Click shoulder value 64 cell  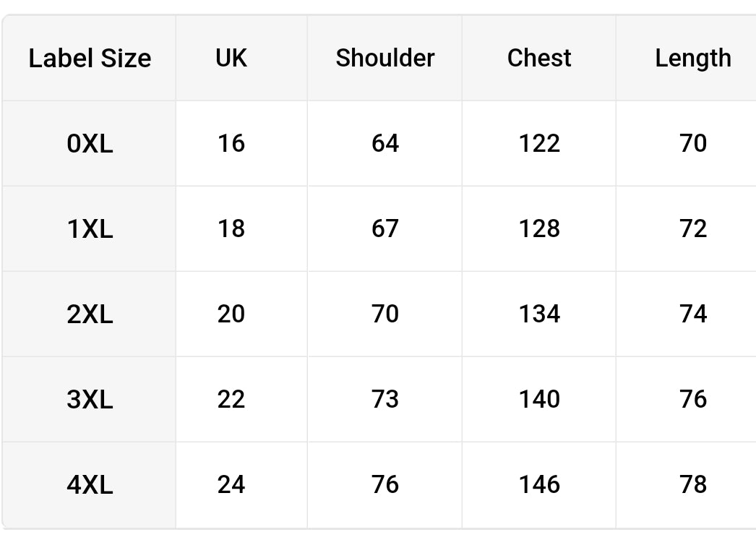(x=385, y=144)
